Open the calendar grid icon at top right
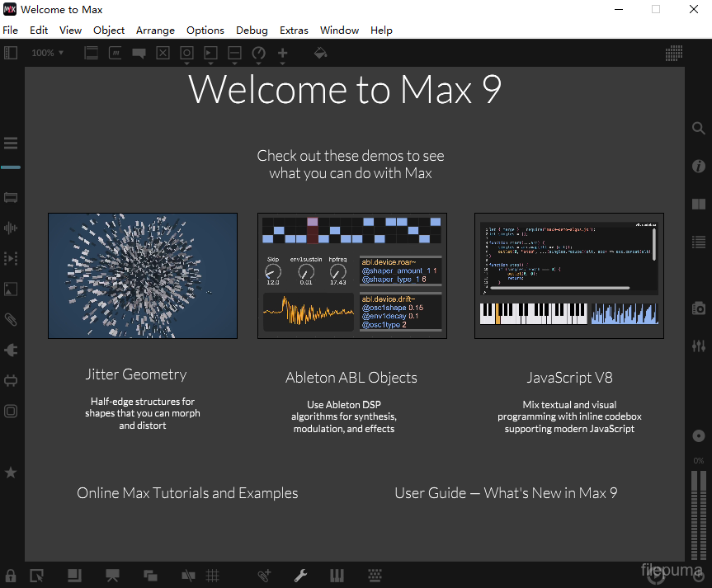Image resolution: width=712 pixels, height=588 pixels. point(674,53)
